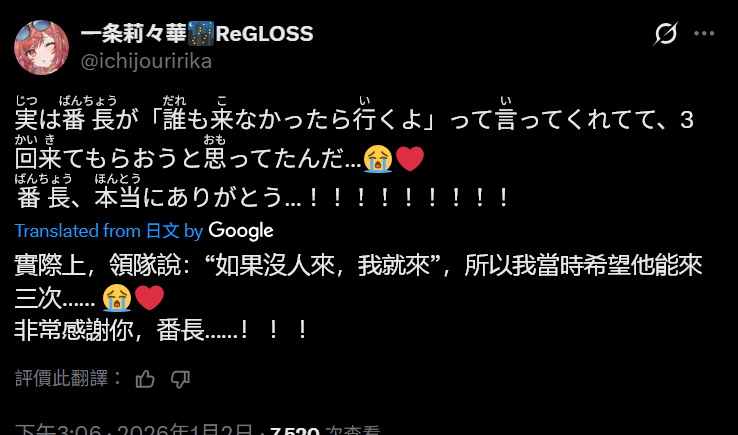Click the display name 一条莉々華 ReGLOSS

197,33
